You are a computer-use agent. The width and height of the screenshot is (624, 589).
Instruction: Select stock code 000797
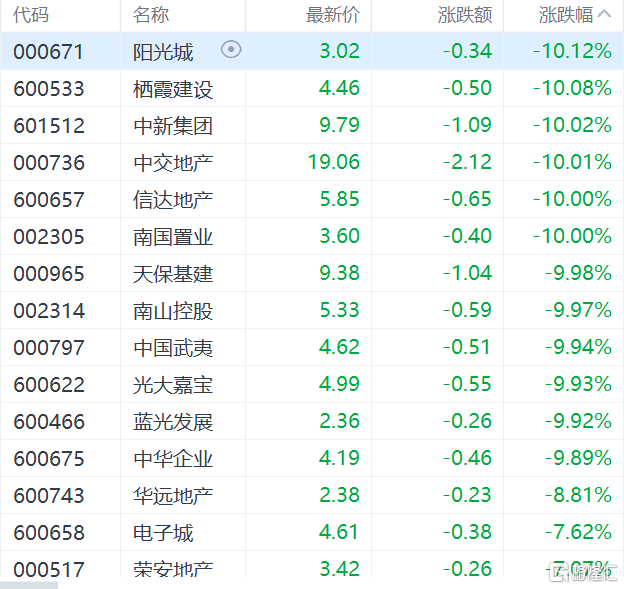point(49,348)
